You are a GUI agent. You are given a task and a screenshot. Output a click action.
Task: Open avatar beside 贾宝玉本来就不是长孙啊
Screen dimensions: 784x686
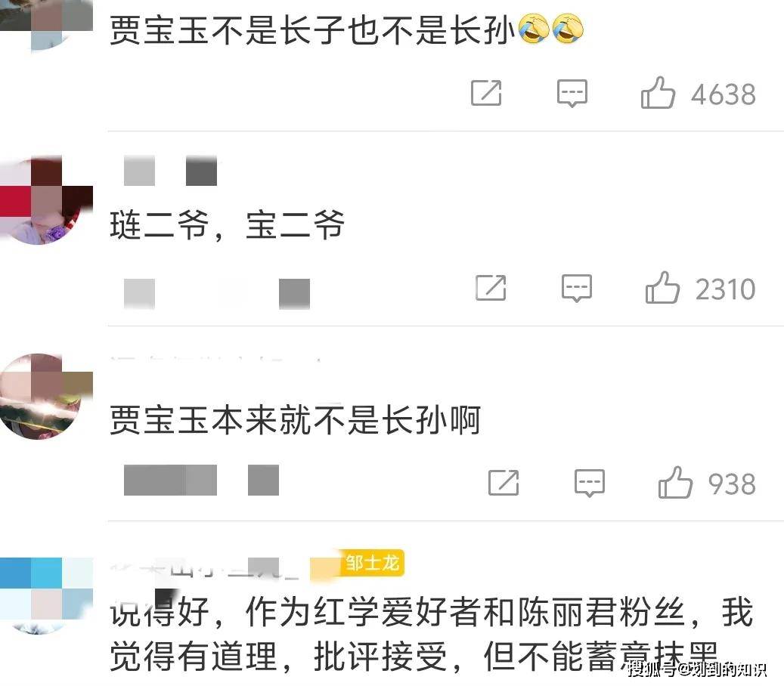click(46, 396)
